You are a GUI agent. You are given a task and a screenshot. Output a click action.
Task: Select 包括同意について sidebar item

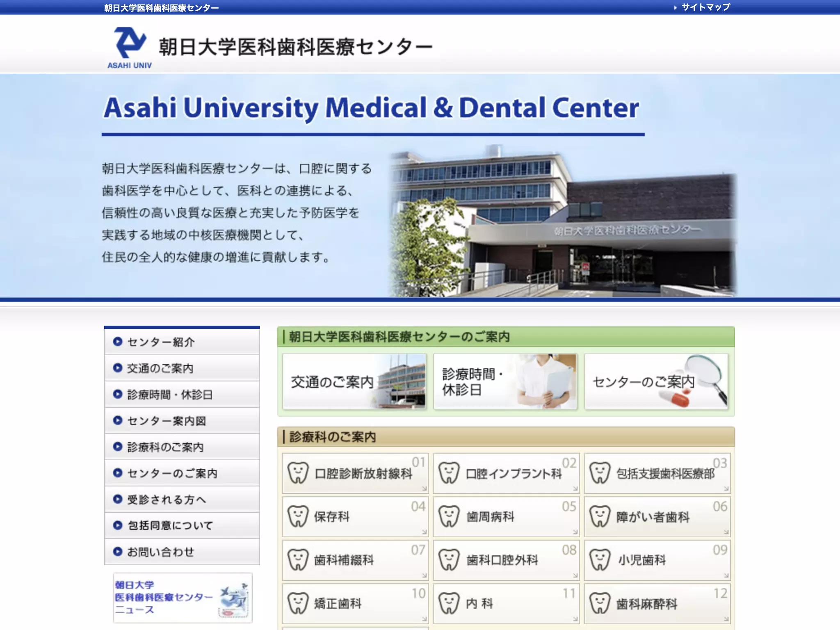coord(182,525)
